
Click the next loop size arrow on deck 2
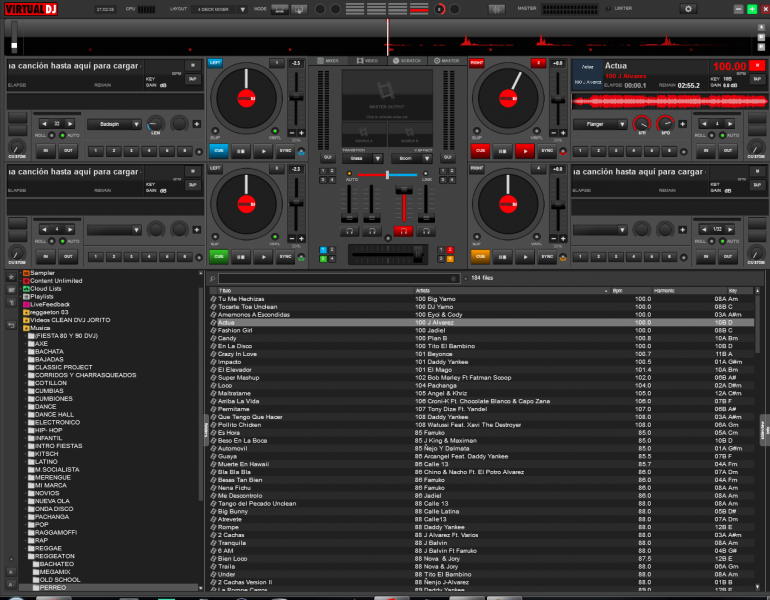click(730, 124)
